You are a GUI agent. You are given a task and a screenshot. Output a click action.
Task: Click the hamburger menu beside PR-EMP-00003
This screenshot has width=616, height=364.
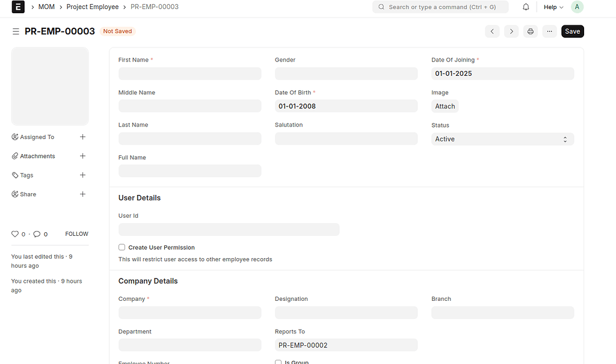pyautogui.click(x=16, y=31)
